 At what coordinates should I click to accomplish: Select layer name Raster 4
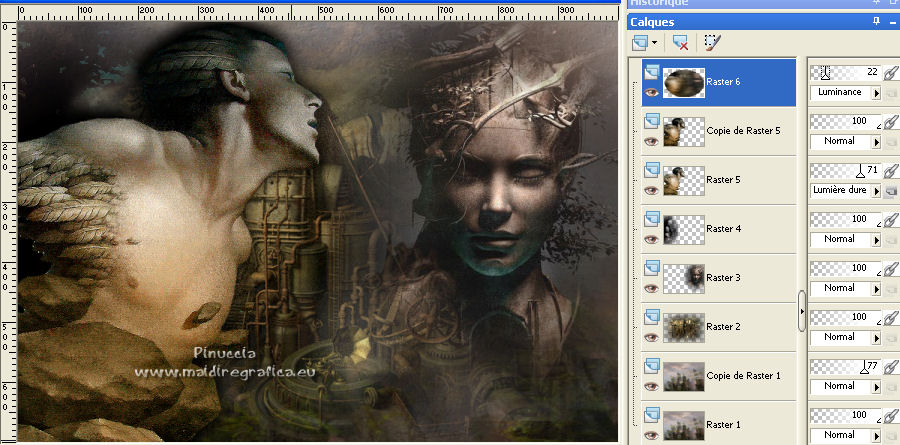pyautogui.click(x=723, y=229)
